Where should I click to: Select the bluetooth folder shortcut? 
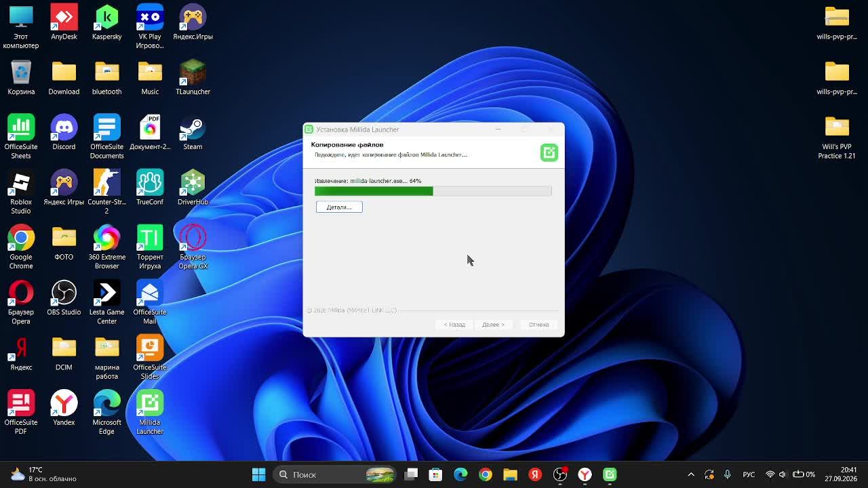(107, 78)
